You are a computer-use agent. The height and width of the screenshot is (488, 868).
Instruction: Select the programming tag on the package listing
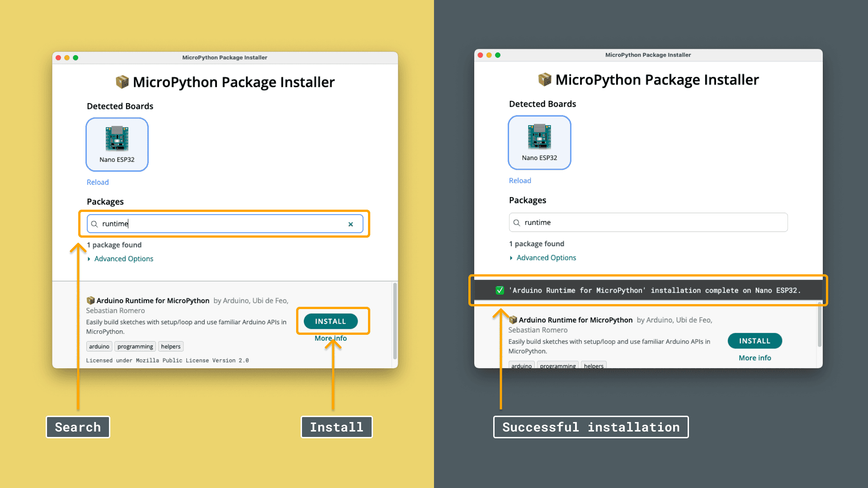click(x=135, y=346)
